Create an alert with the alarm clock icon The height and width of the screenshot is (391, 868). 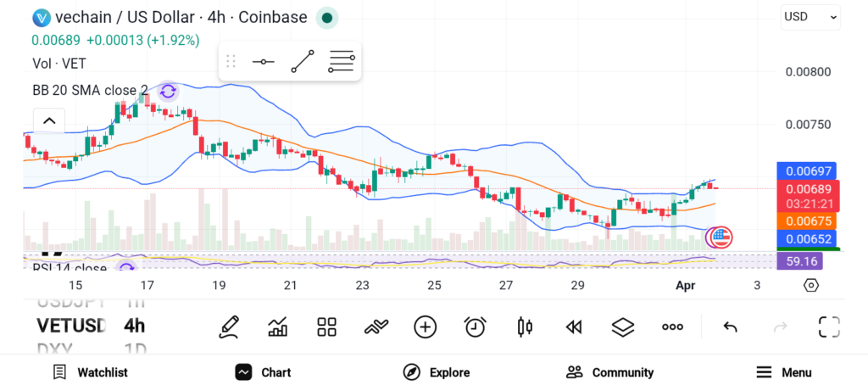(475, 327)
